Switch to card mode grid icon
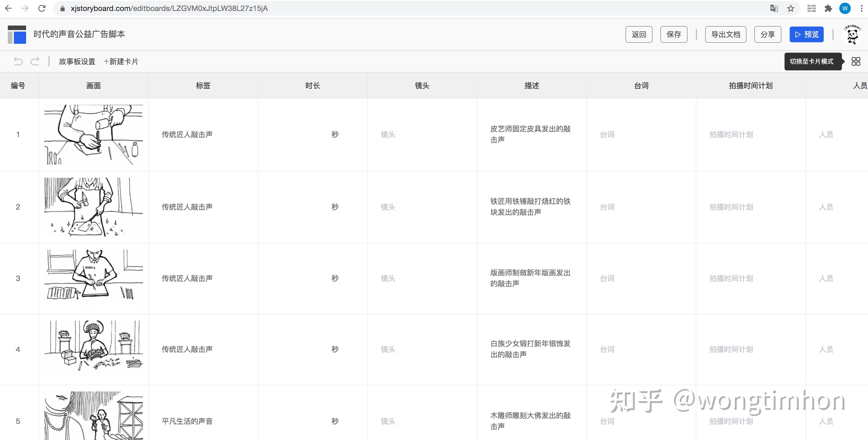This screenshot has height=440, width=868. coord(855,61)
